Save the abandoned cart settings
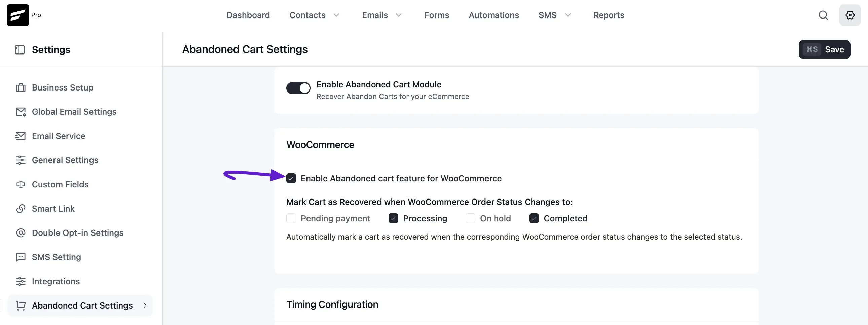The width and height of the screenshot is (868, 325). 824,49
